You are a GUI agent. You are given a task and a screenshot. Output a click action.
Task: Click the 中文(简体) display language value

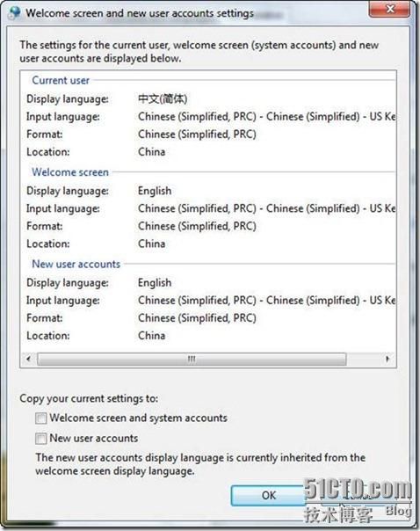pyautogui.click(x=163, y=98)
